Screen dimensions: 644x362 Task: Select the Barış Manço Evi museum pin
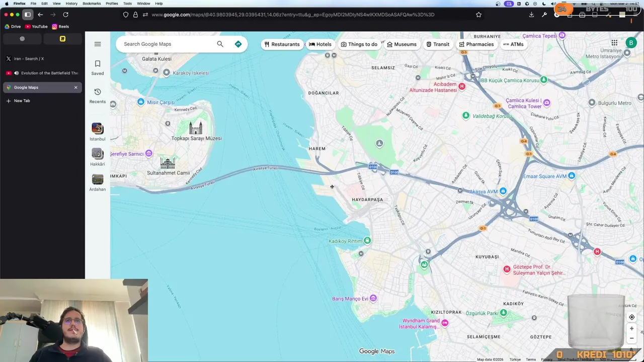click(373, 299)
